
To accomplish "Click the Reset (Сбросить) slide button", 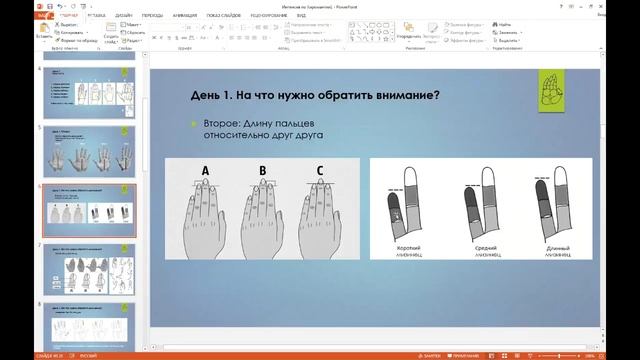I will coord(133,32).
